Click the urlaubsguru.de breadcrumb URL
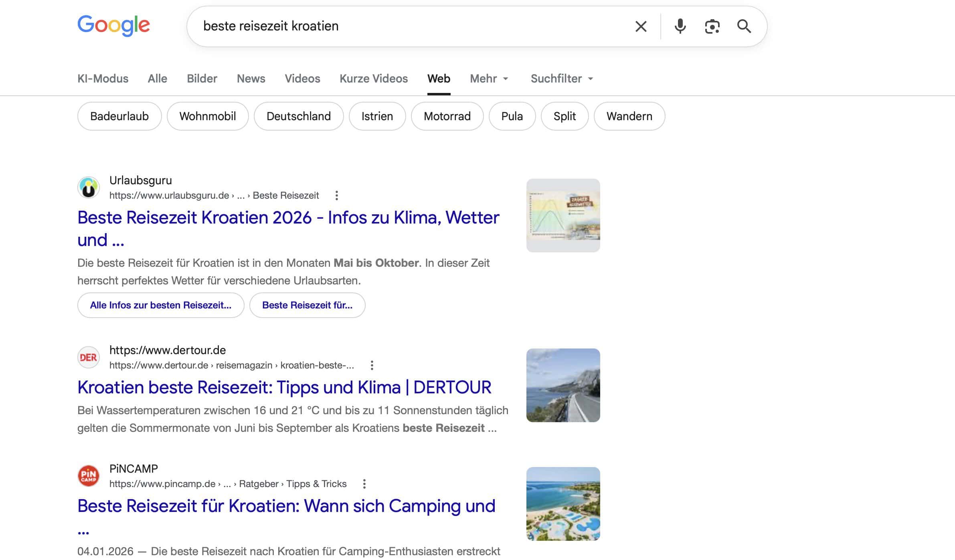This screenshot has height=560, width=955. pos(214,195)
